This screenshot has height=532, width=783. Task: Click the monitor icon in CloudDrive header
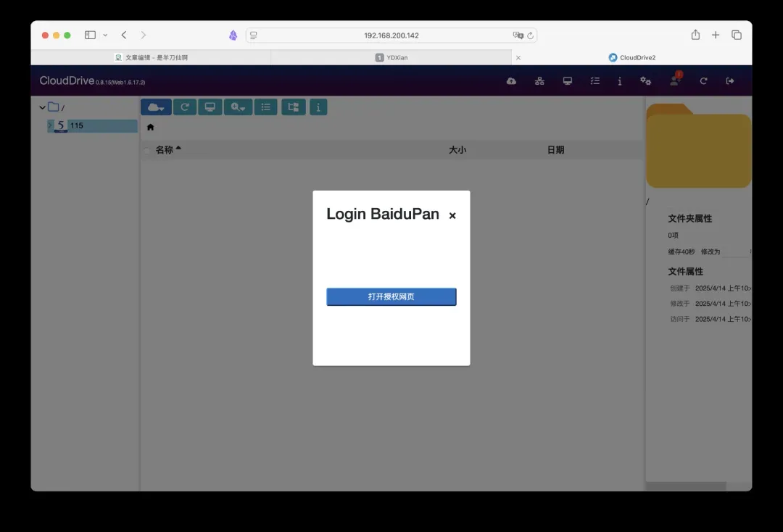click(567, 81)
